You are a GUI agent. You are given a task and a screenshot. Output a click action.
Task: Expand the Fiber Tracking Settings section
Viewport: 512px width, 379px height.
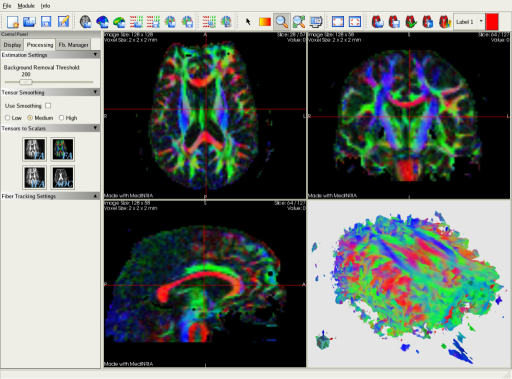click(95, 196)
